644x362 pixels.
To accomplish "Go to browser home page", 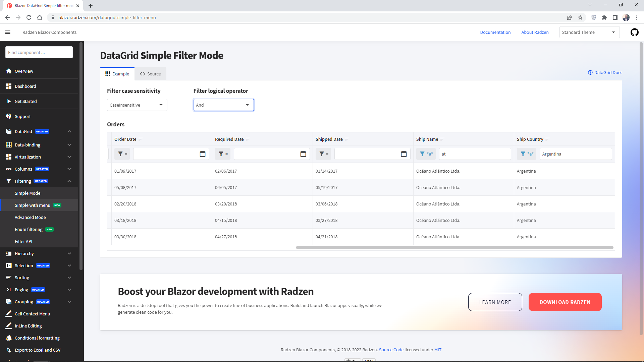I will click(x=40, y=17).
